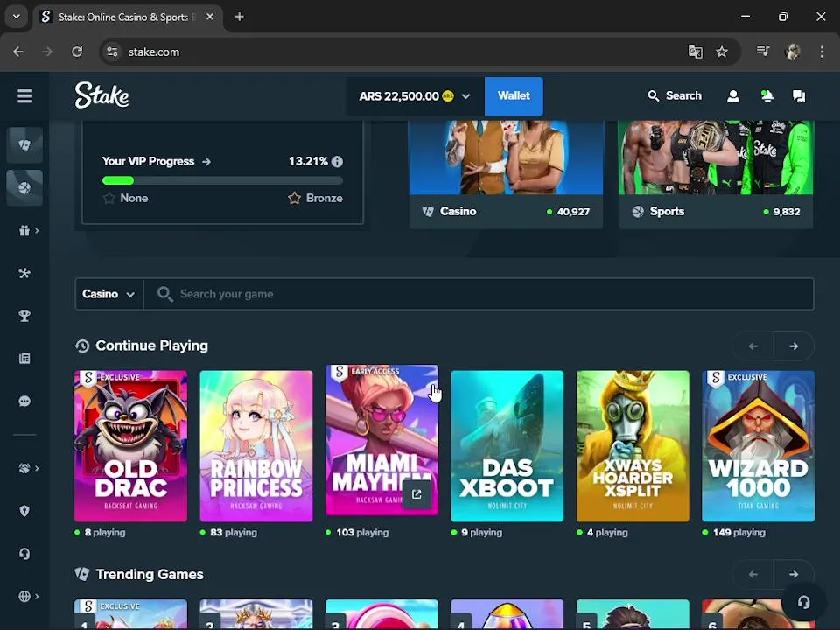
Task: Click the Wallet button
Action: pyautogui.click(x=514, y=96)
